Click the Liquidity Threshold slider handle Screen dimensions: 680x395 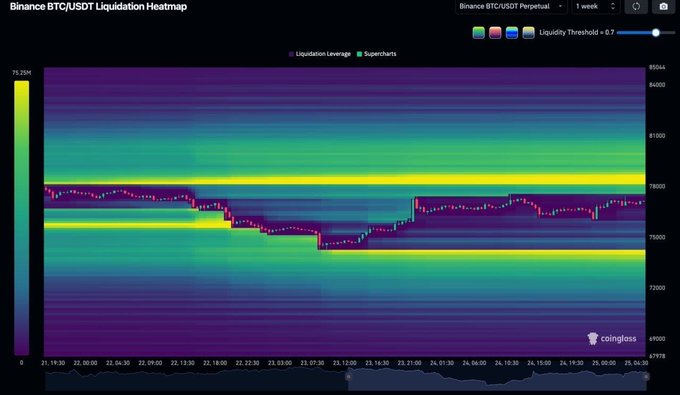pos(656,33)
